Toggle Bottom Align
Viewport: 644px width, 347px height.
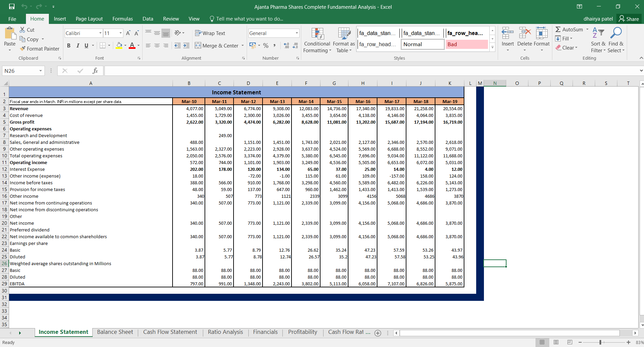click(x=165, y=33)
